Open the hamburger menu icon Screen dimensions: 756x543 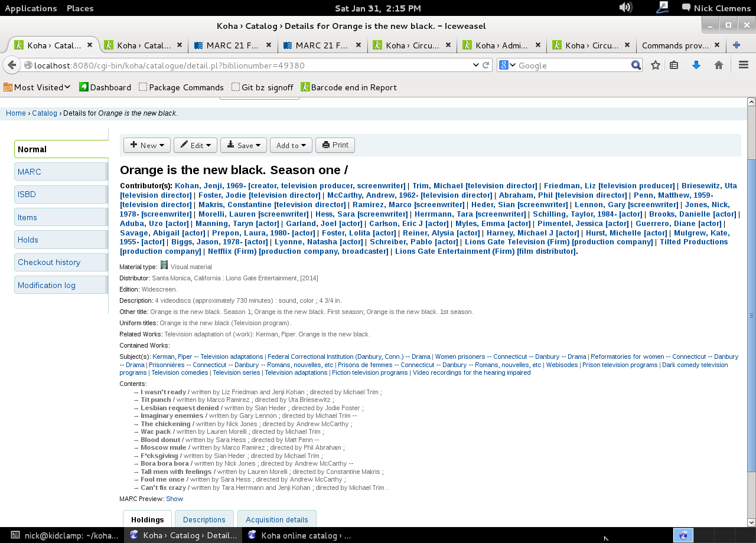(x=744, y=65)
